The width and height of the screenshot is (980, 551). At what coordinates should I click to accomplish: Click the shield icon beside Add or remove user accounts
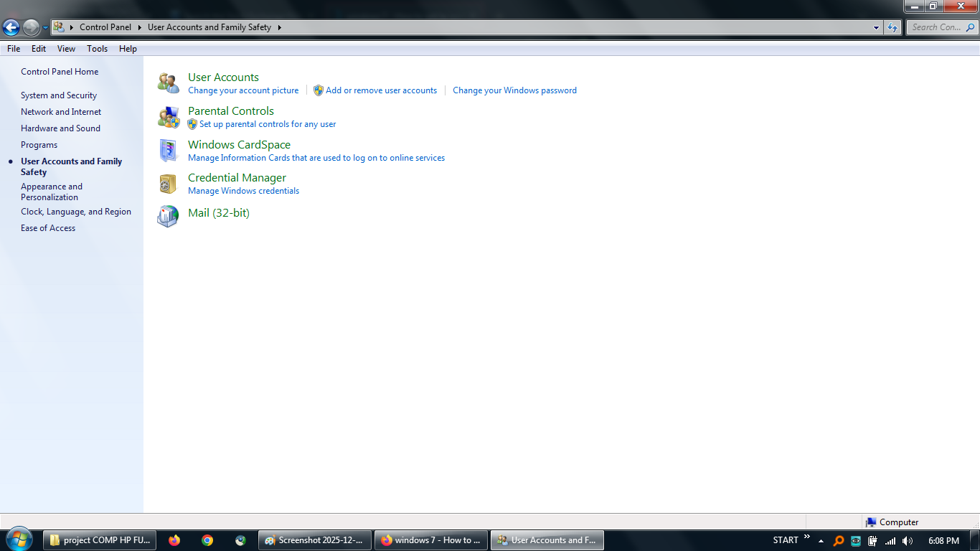pyautogui.click(x=319, y=90)
